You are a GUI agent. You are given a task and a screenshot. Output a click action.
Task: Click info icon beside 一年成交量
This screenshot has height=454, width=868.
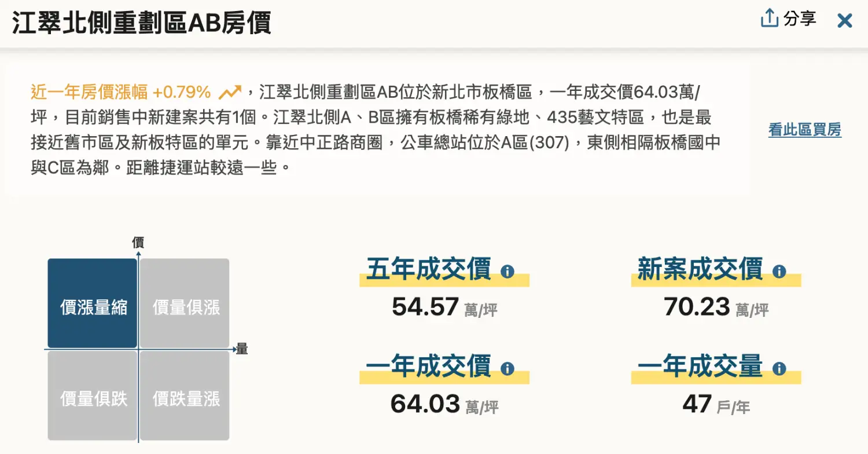pyautogui.click(x=779, y=368)
